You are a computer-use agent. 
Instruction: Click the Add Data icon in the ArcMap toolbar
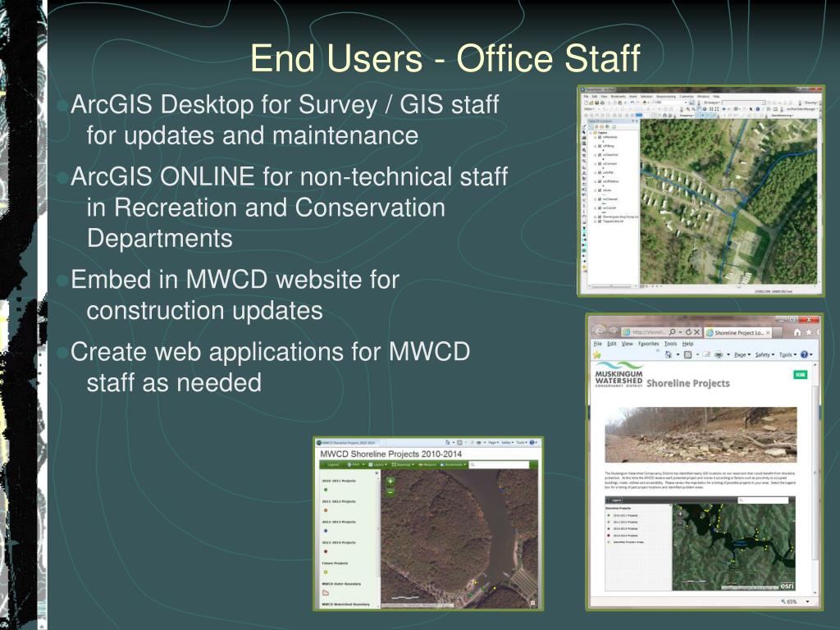coord(645,103)
